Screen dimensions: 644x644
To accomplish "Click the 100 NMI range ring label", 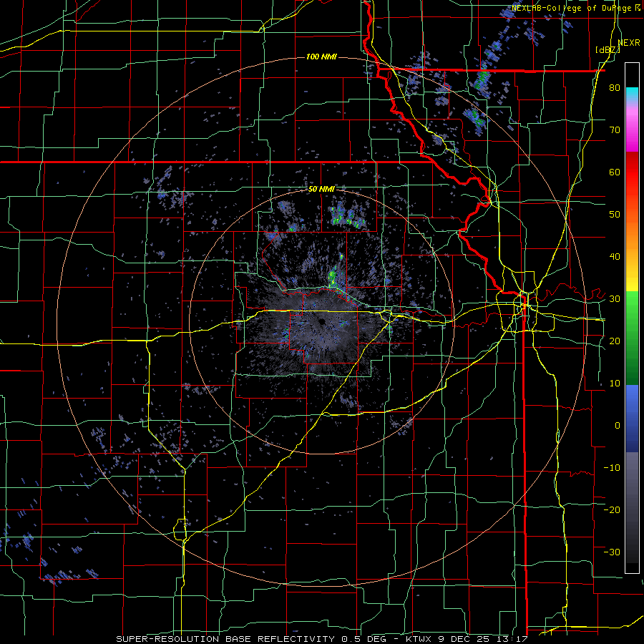I will click(x=321, y=57).
